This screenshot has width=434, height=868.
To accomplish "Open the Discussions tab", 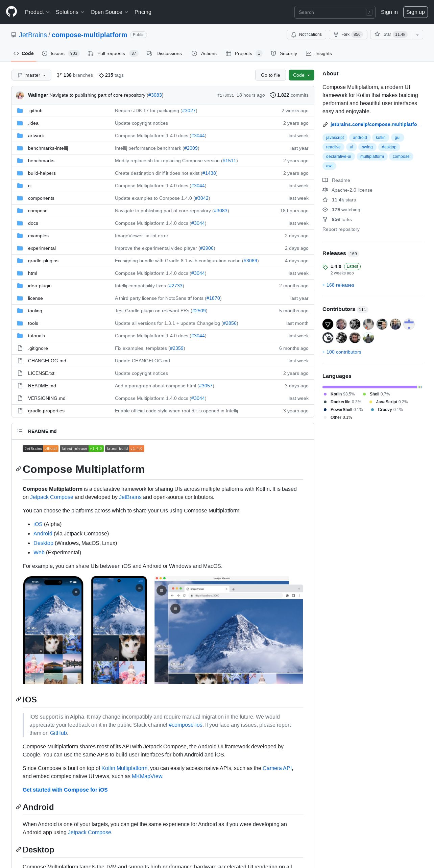I will [164, 53].
